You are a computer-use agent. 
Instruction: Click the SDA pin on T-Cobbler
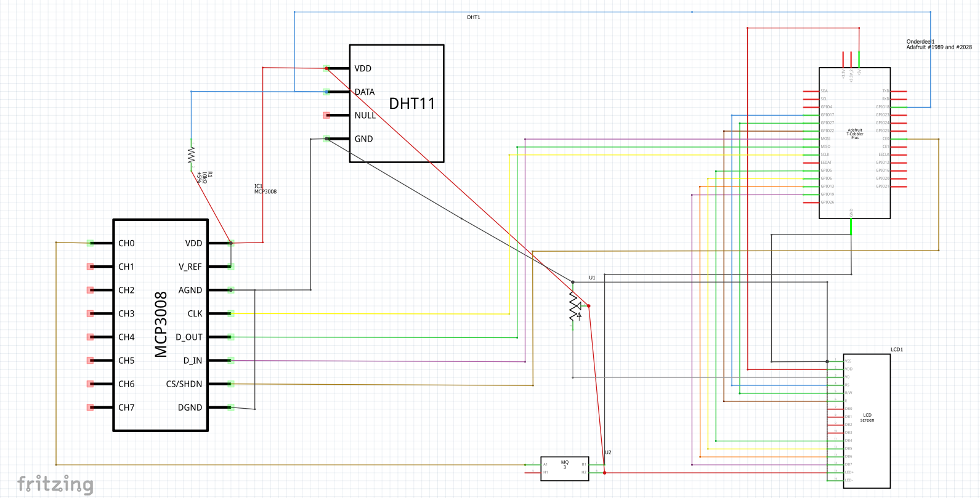coord(824,91)
